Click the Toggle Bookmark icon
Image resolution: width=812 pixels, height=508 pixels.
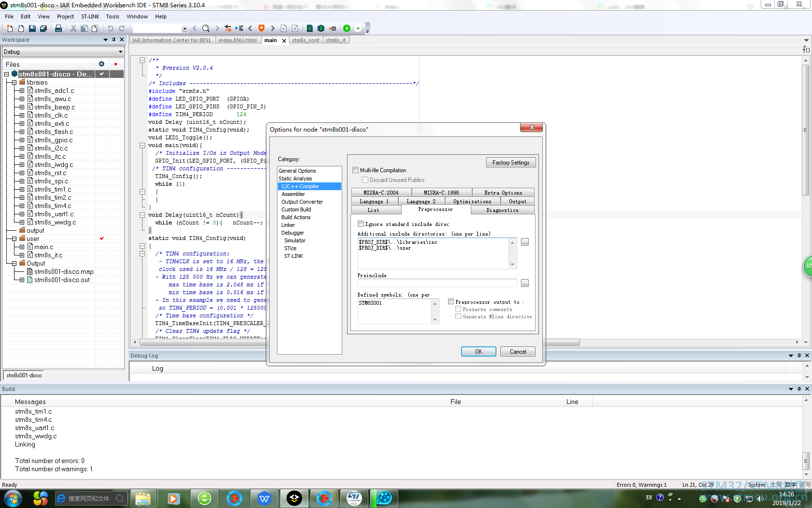(261, 28)
